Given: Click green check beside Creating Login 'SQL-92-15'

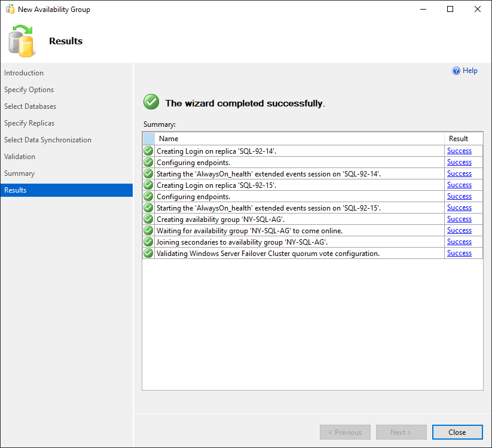Looking at the screenshot, I should coord(148,185).
